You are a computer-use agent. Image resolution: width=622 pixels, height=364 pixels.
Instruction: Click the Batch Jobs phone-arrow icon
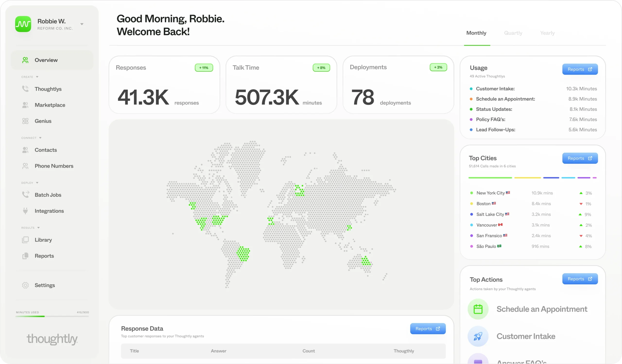pyautogui.click(x=26, y=194)
